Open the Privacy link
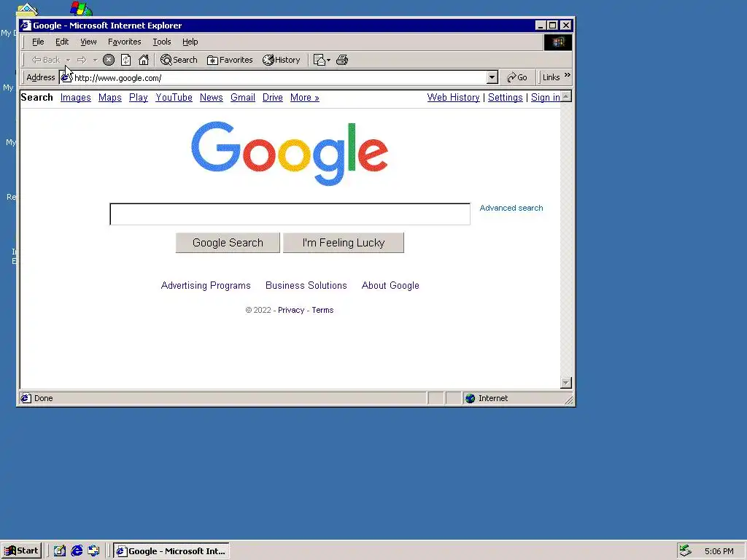 (x=291, y=310)
